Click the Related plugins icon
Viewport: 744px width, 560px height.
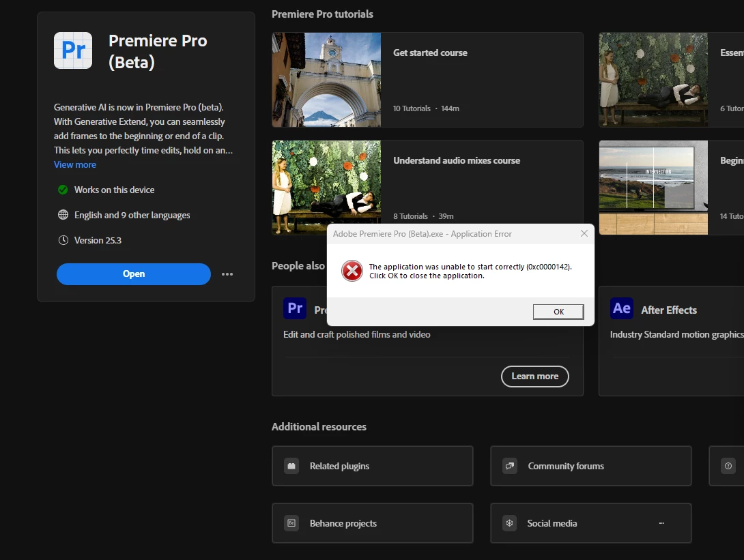pyautogui.click(x=291, y=466)
